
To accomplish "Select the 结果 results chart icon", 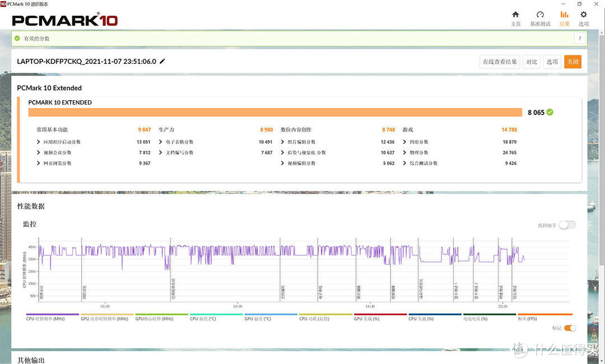I will click(564, 15).
